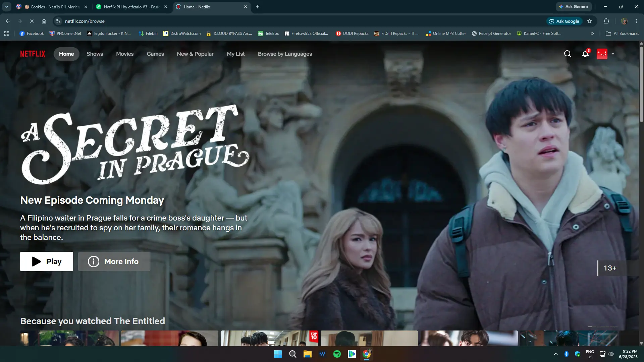
Task: Open Spotify from the taskbar
Action: pyautogui.click(x=337, y=354)
